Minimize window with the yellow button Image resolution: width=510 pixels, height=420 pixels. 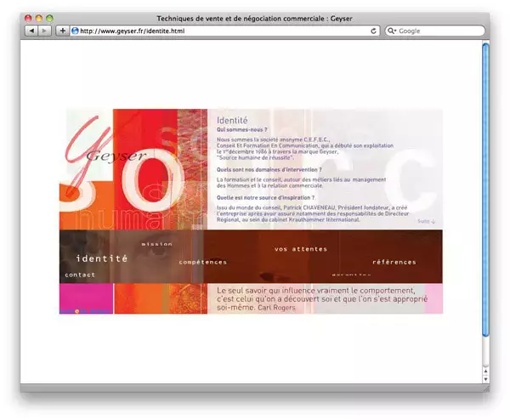39,18
